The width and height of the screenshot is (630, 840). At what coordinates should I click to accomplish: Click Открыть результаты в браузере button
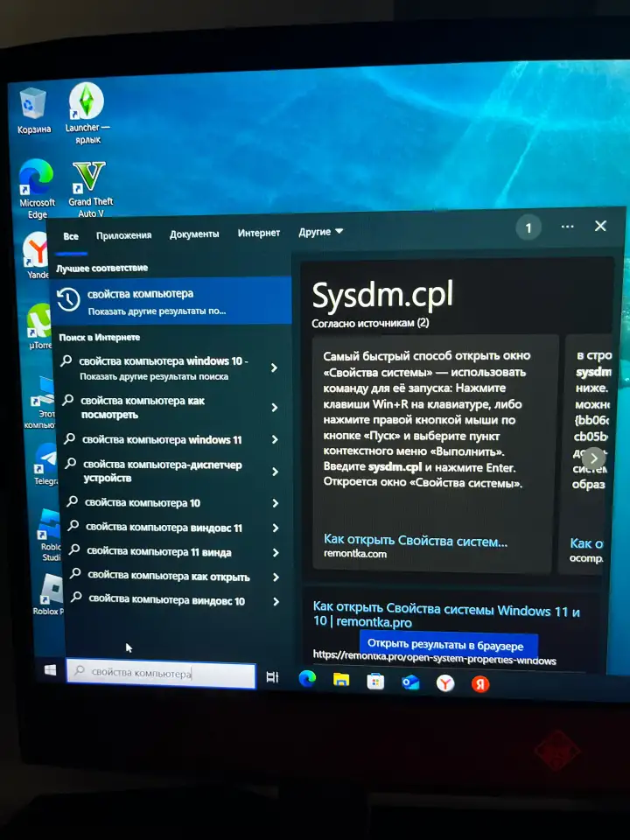(448, 645)
